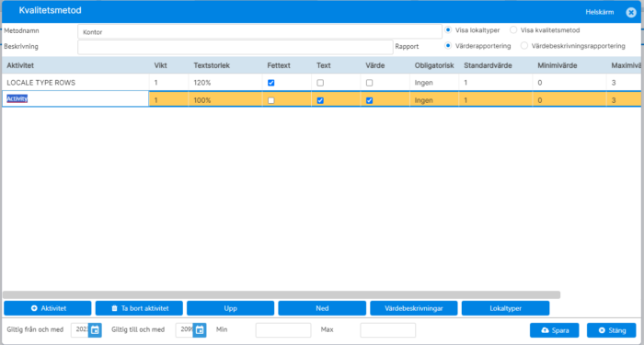644x345 pixels.
Task: Click the highlighted Activity name cell
Action: 75,99
